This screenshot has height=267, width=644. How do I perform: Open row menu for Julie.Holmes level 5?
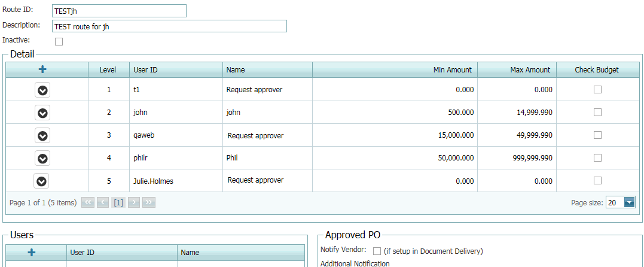(41, 181)
